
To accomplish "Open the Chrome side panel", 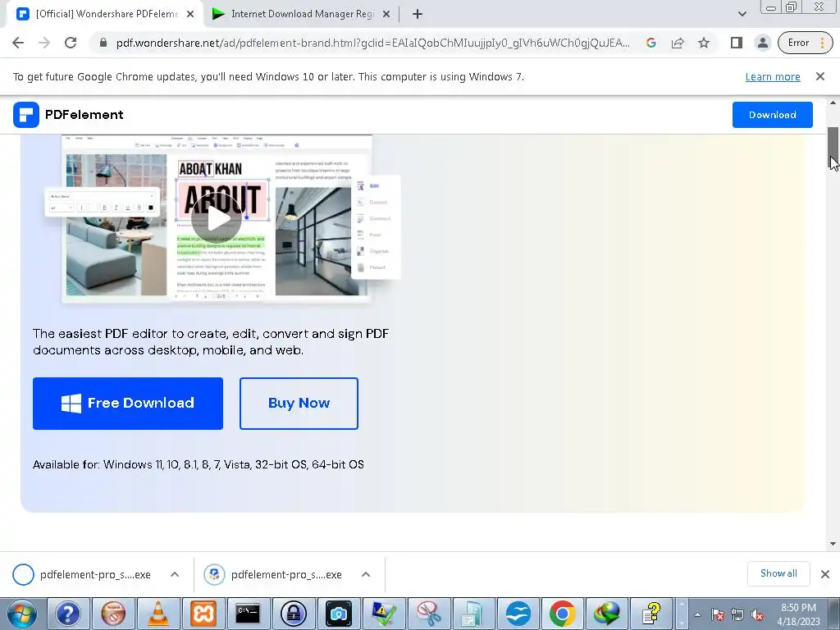I will pyautogui.click(x=736, y=43).
